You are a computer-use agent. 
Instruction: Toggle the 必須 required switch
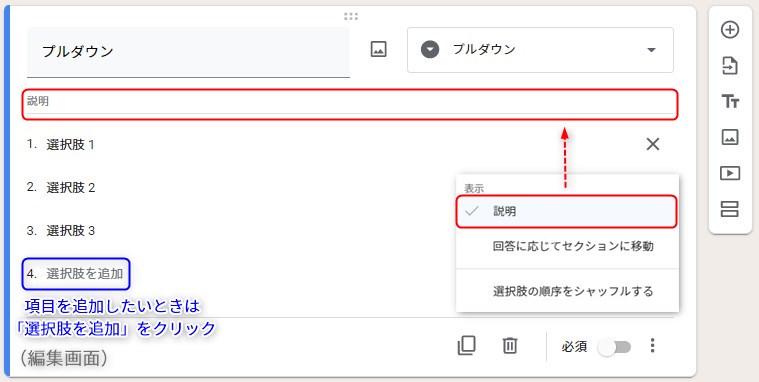pyautogui.click(x=614, y=347)
